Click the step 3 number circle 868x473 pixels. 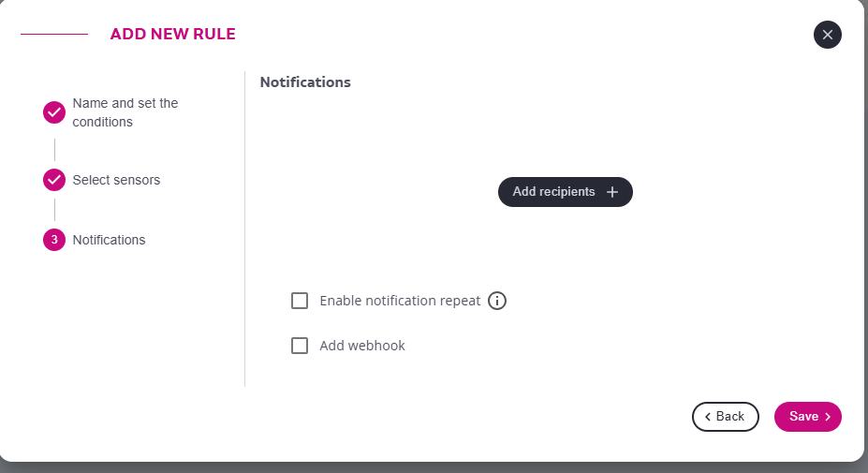(54, 240)
